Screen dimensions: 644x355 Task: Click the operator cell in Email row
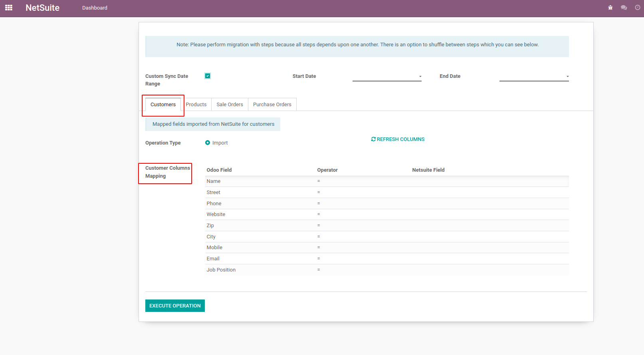tap(319, 259)
